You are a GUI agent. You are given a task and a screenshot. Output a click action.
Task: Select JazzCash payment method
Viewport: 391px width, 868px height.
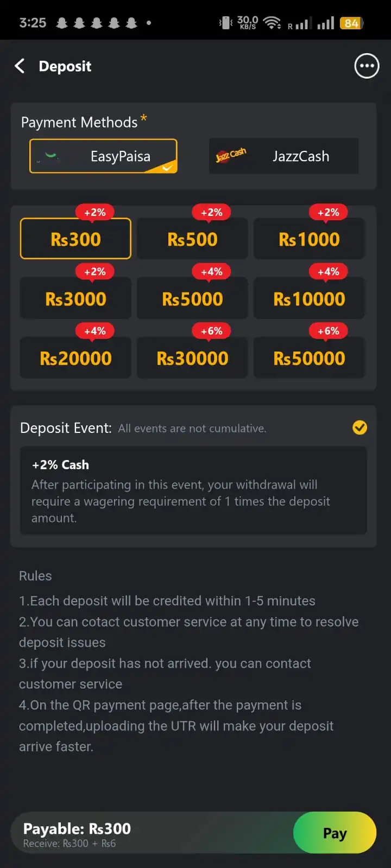coord(283,156)
